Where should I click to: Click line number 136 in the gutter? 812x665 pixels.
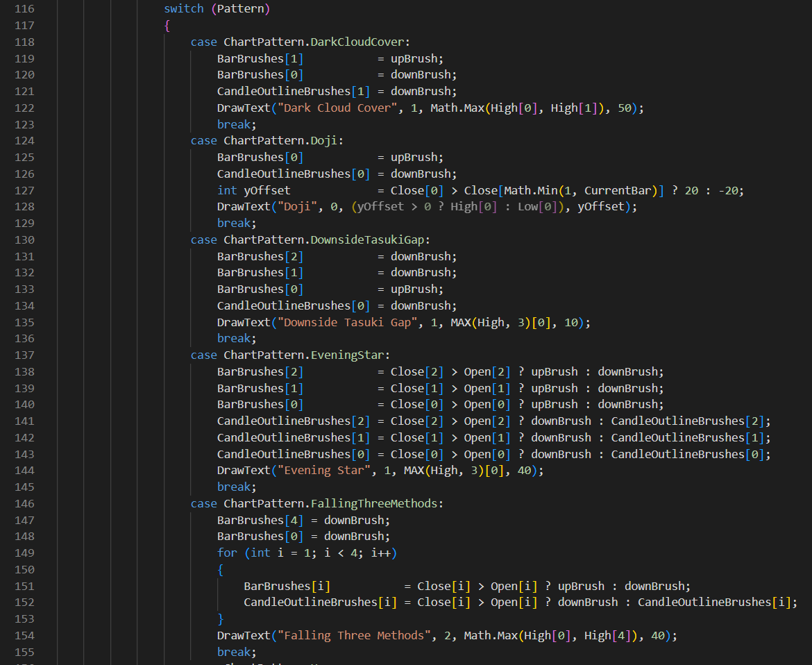point(24,338)
